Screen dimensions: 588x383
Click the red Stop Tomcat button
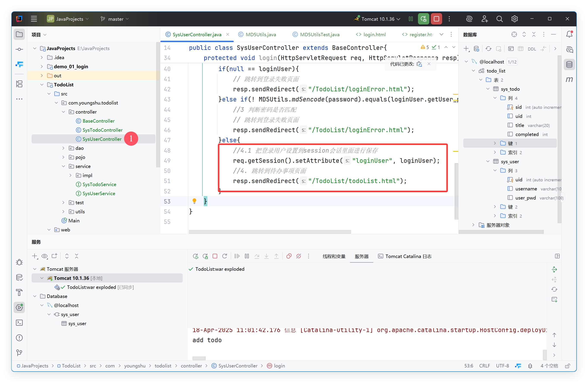(436, 19)
